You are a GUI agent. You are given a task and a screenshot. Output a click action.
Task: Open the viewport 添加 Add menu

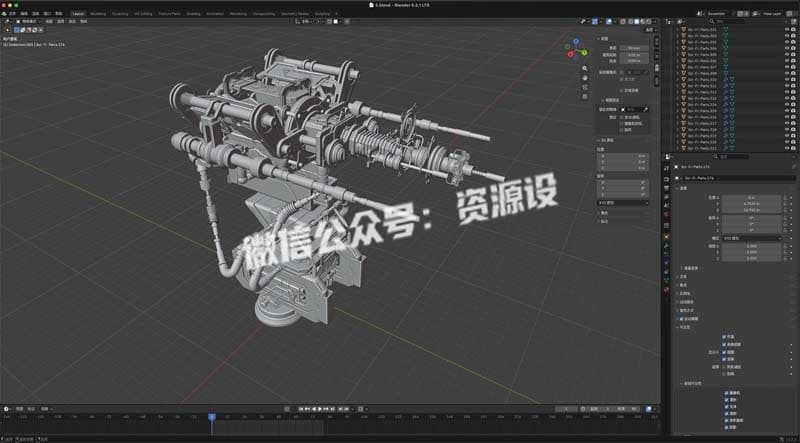[x=72, y=21]
